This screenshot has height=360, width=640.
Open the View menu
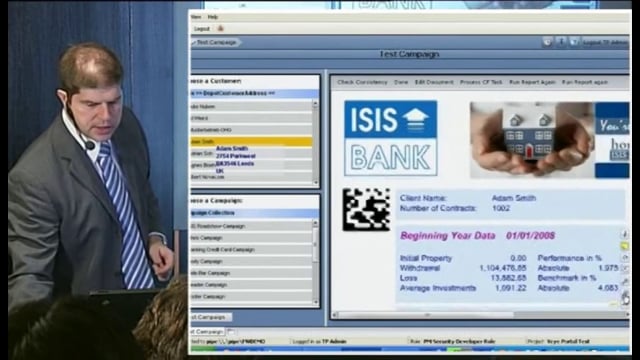click(196, 17)
